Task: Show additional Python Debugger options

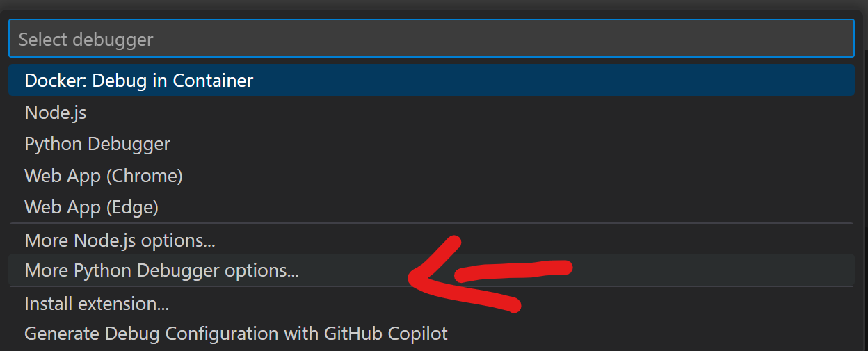Action: pyautogui.click(x=161, y=270)
